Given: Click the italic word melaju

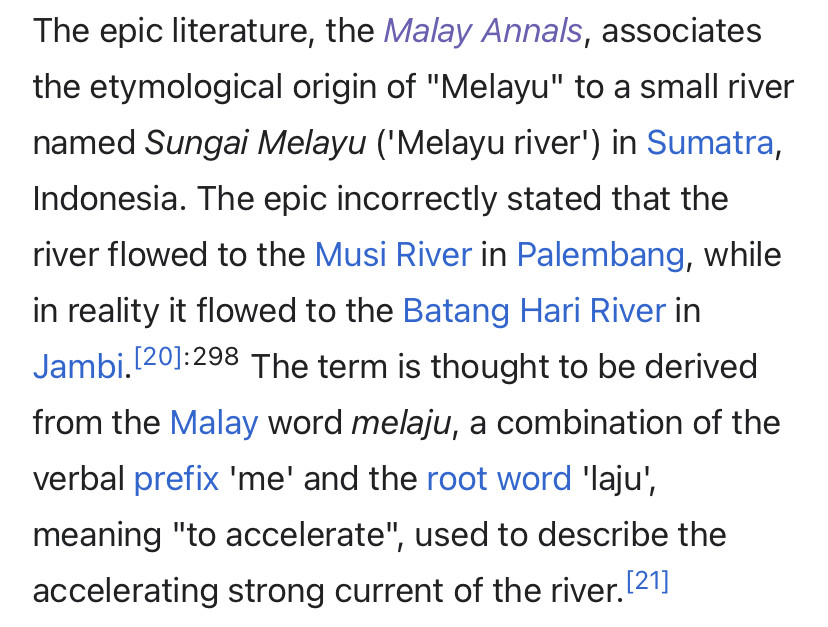Looking at the screenshot, I should click(x=402, y=423).
